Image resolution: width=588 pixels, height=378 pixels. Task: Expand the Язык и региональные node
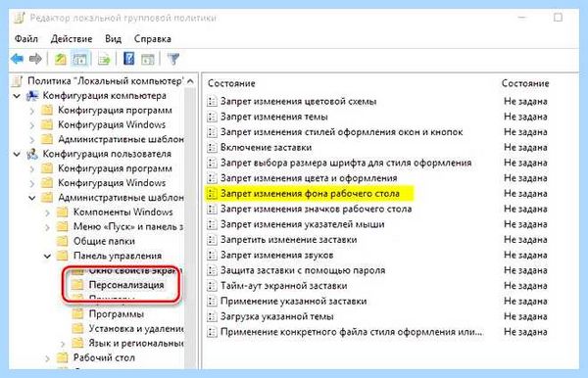pos(63,344)
